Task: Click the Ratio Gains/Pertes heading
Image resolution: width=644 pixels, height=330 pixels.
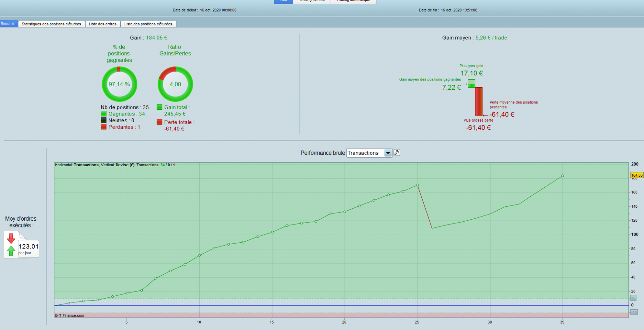Action: coord(175,50)
